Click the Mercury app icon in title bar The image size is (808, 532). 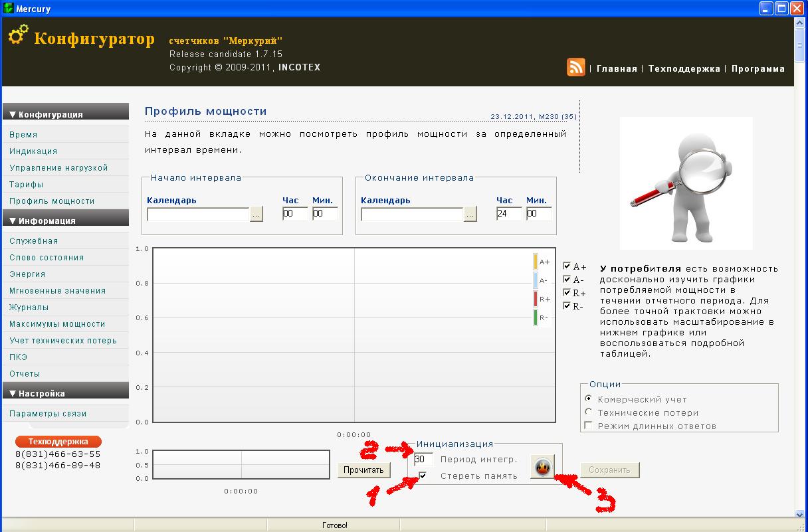[8, 9]
